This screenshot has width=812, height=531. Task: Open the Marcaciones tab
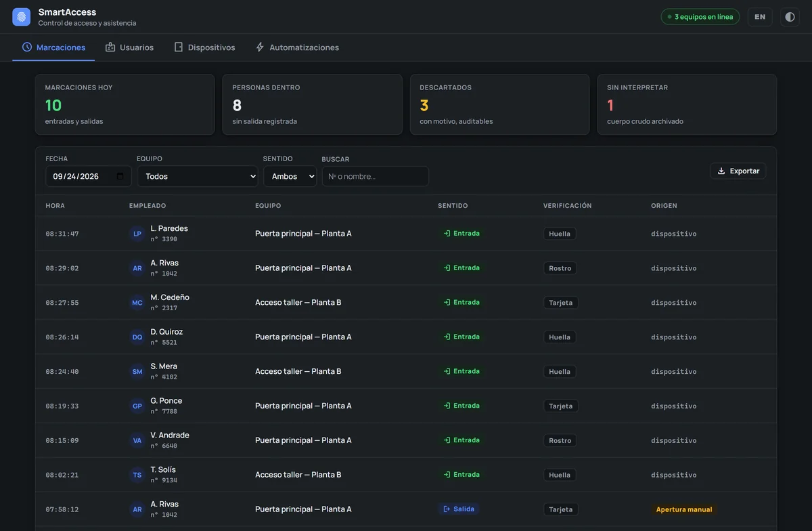(x=53, y=47)
